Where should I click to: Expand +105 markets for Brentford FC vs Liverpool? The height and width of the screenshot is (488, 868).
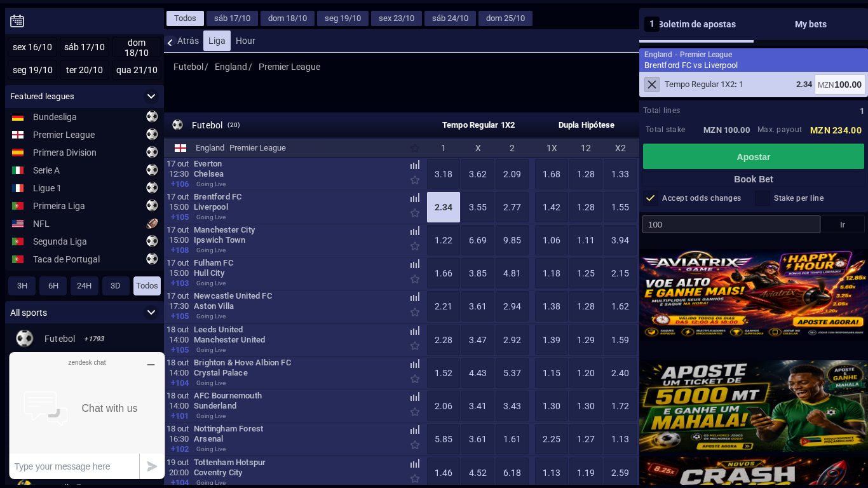[x=180, y=217]
